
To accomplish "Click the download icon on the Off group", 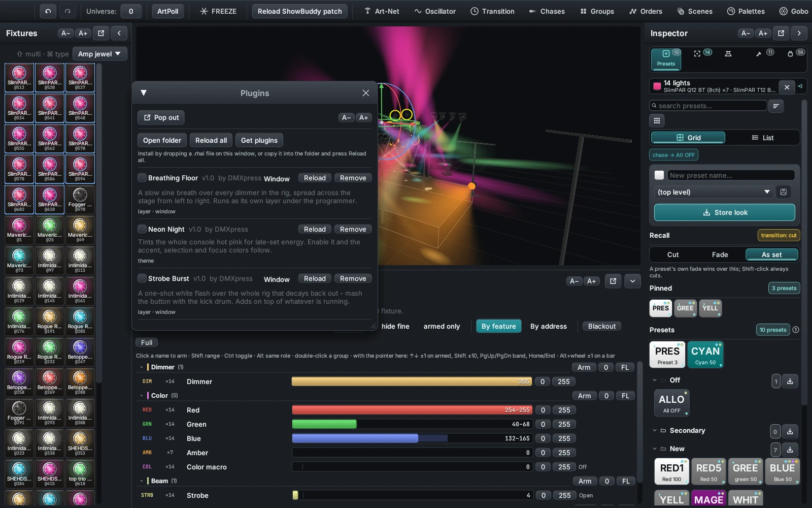I will pos(790,381).
